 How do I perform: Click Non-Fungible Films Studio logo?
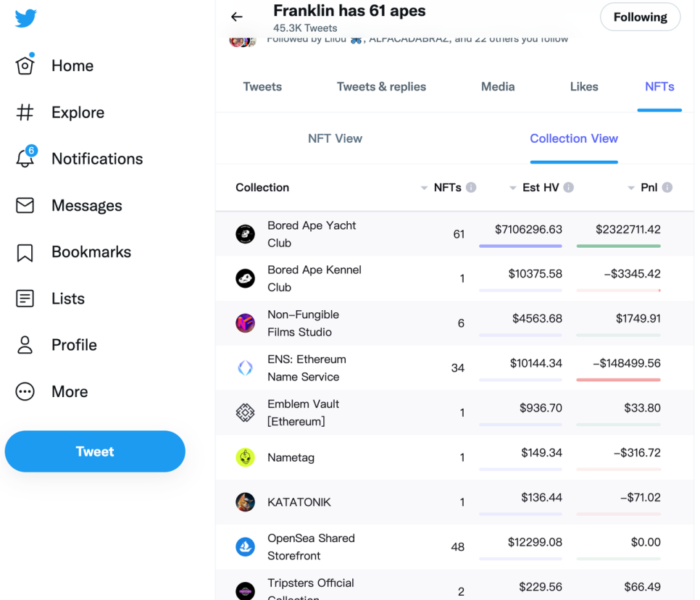click(x=245, y=323)
